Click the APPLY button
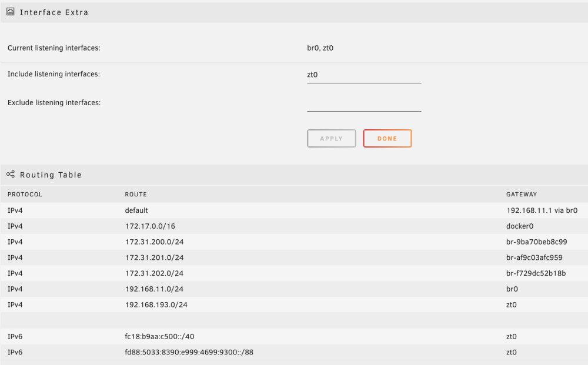Image resolution: width=588 pixels, height=365 pixels. pos(332,138)
